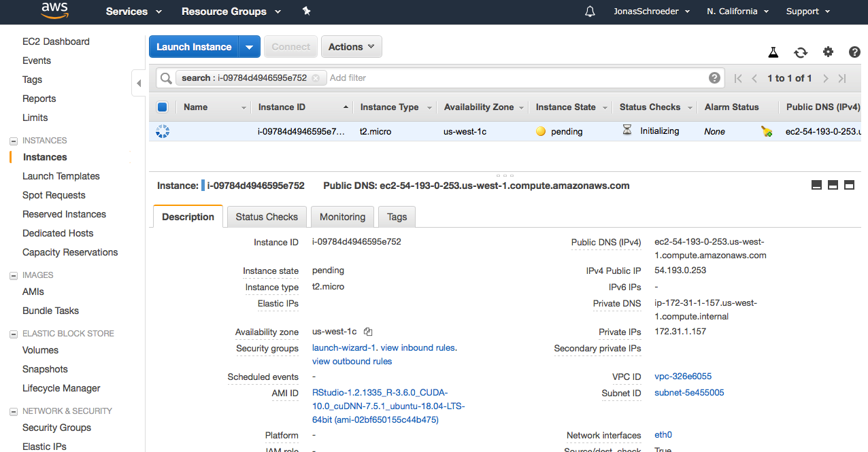
Task: Open AMIs in sidebar
Action: [33, 292]
